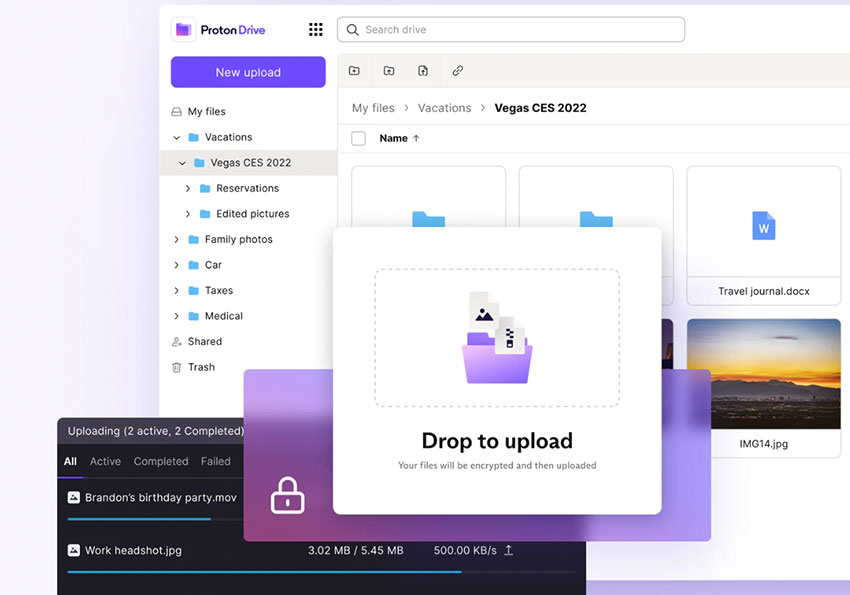Switch to the Completed uploads tab

(161, 462)
